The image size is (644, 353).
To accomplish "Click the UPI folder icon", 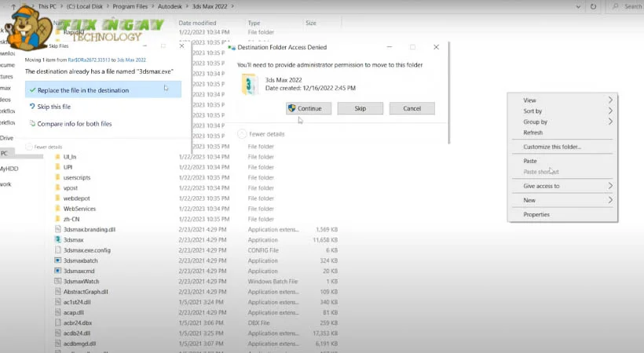I will [x=57, y=167].
